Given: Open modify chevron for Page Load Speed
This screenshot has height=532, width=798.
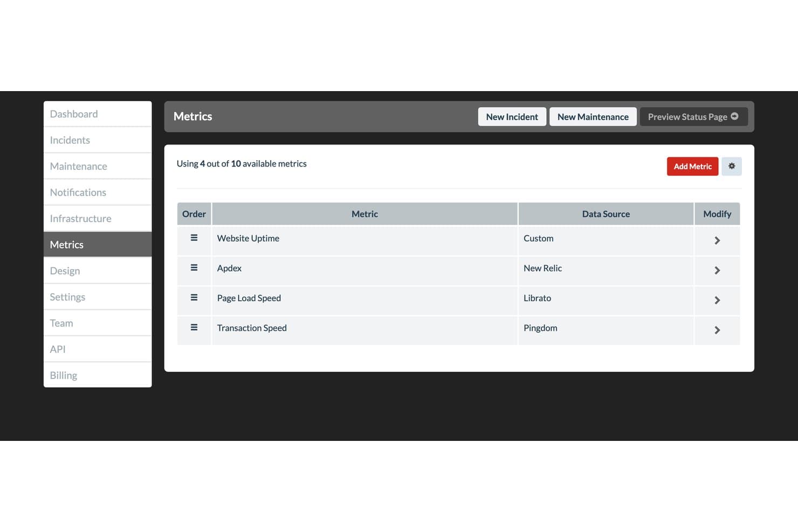Looking at the screenshot, I should coord(717,300).
